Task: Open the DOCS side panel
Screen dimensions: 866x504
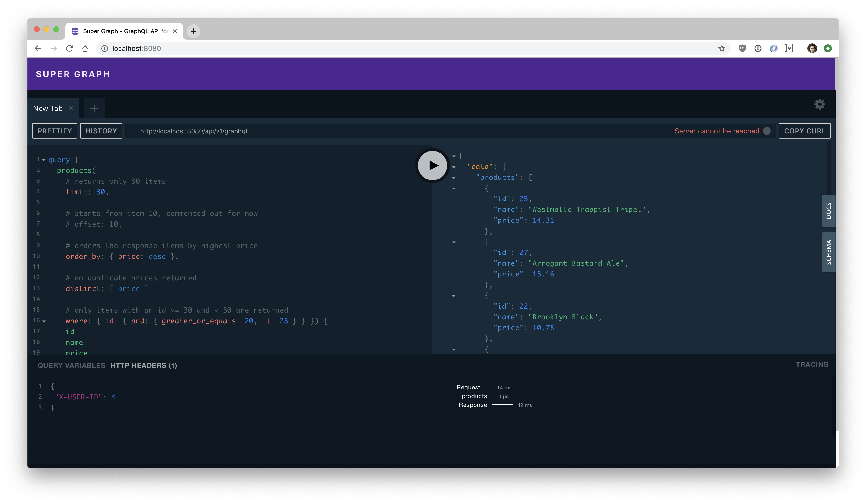Action: [x=829, y=210]
